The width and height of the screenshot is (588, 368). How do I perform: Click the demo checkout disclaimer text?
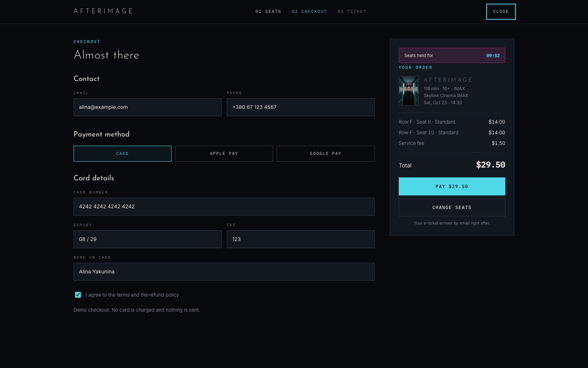pyautogui.click(x=137, y=310)
